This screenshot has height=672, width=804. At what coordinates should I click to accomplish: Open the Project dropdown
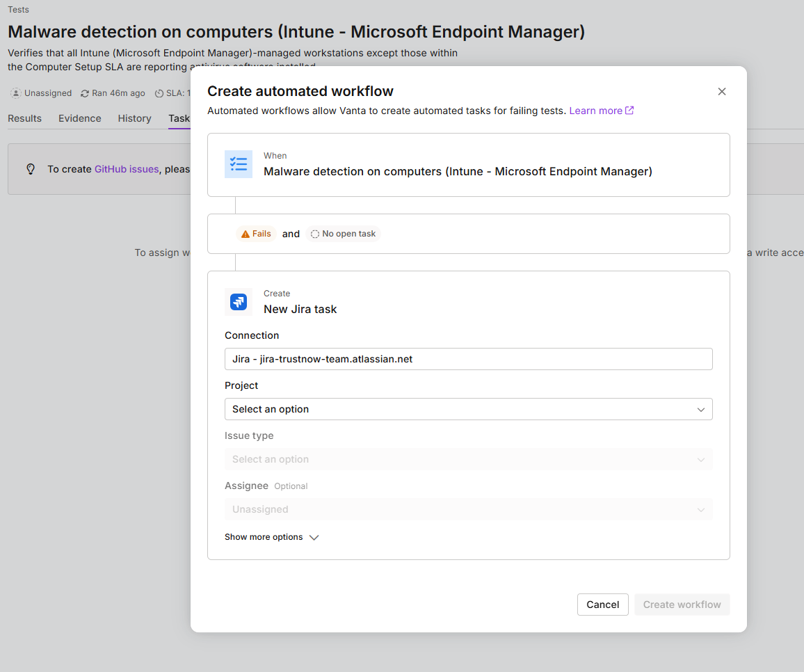[468, 409]
